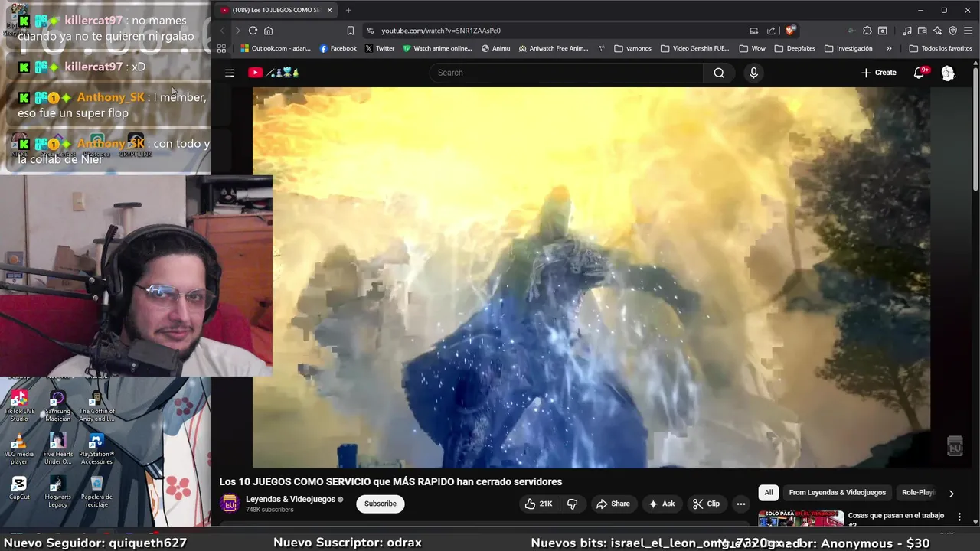The width and height of the screenshot is (980, 551).
Task: Like the video with thumbs up
Action: [x=537, y=504]
